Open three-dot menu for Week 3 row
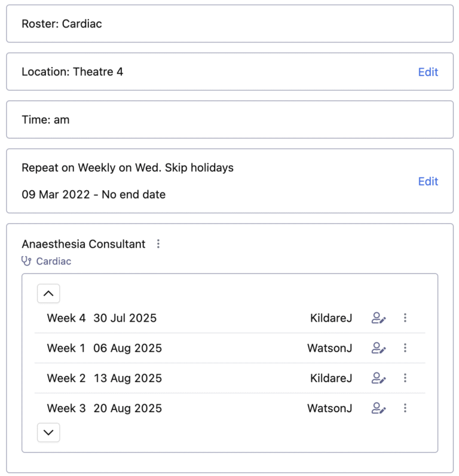 (405, 408)
